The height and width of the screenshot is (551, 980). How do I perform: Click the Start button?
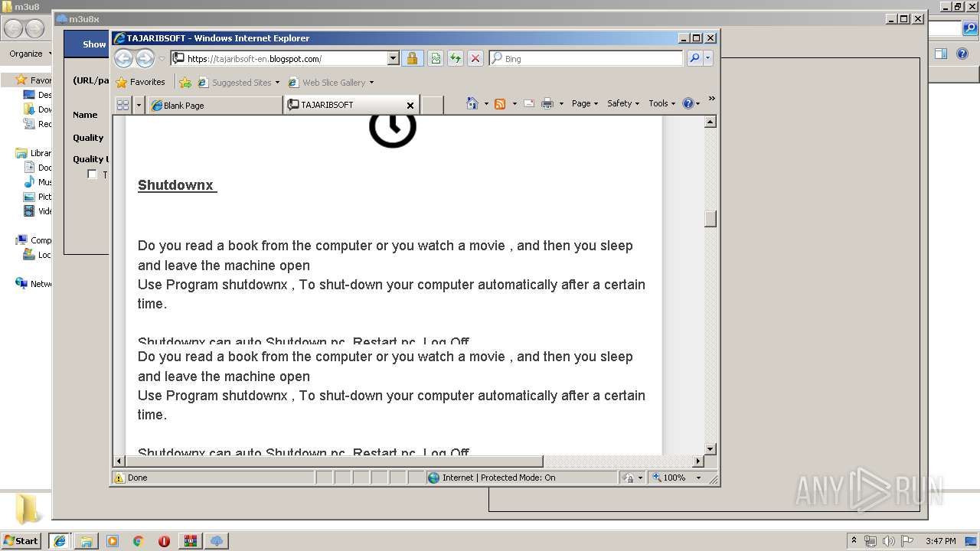coord(21,540)
